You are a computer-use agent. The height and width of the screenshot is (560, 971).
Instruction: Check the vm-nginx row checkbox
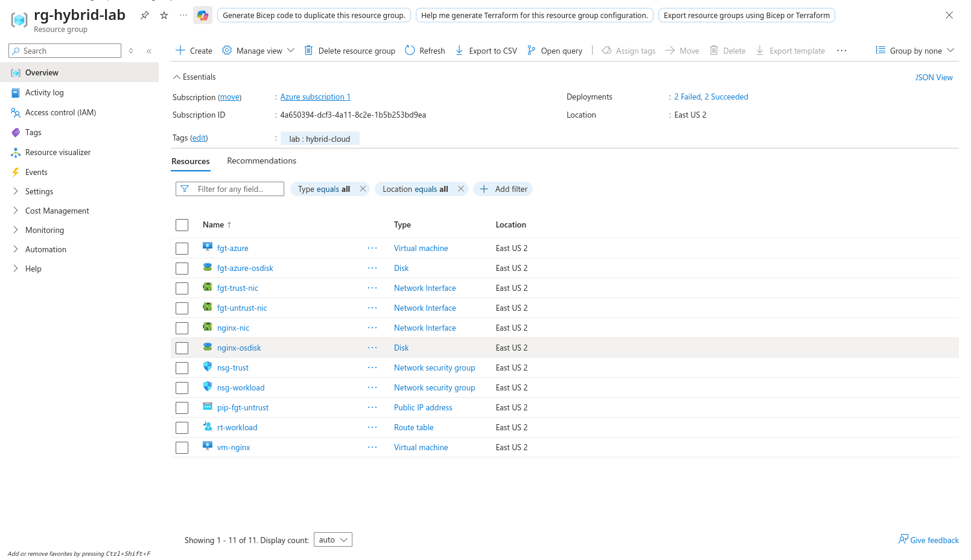(x=182, y=448)
